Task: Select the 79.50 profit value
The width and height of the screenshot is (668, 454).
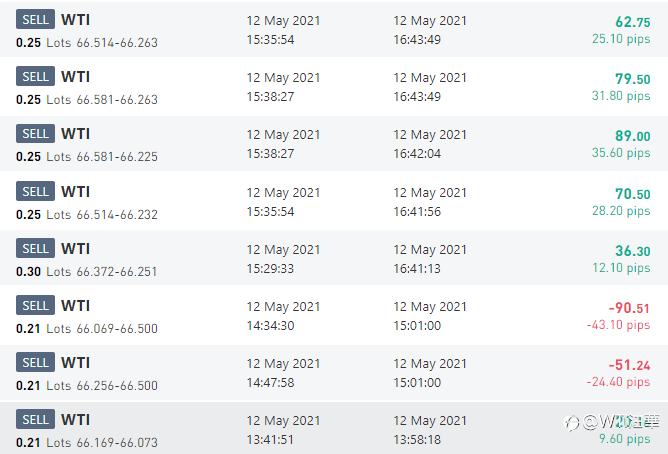Action: coord(632,79)
